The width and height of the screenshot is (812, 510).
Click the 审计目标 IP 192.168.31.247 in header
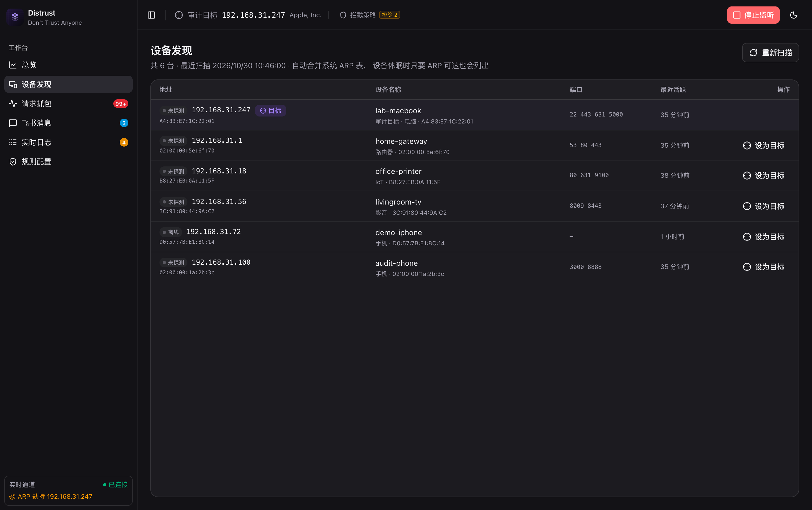pyautogui.click(x=253, y=15)
